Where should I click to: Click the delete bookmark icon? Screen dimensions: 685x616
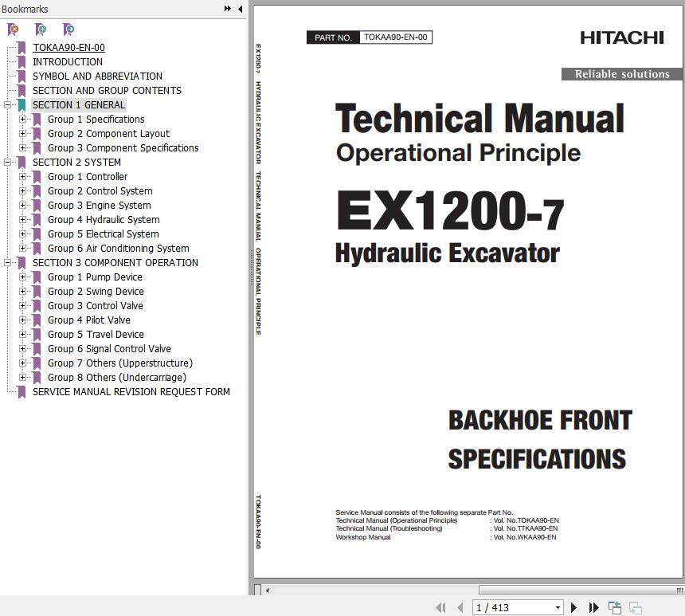[x=13, y=29]
